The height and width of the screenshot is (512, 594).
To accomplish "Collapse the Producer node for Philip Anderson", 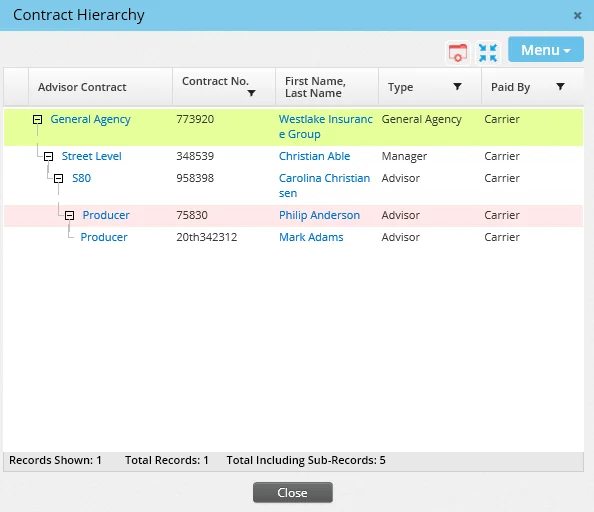I will (69, 215).
